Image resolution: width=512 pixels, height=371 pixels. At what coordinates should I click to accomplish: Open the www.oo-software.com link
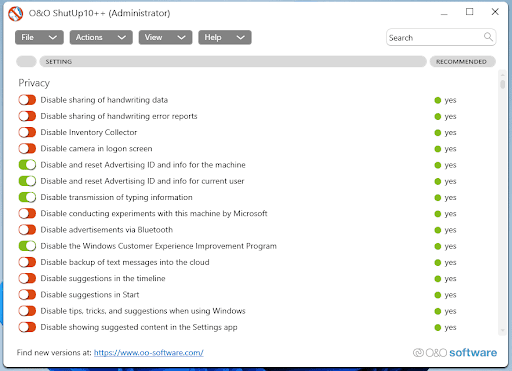coord(149,353)
